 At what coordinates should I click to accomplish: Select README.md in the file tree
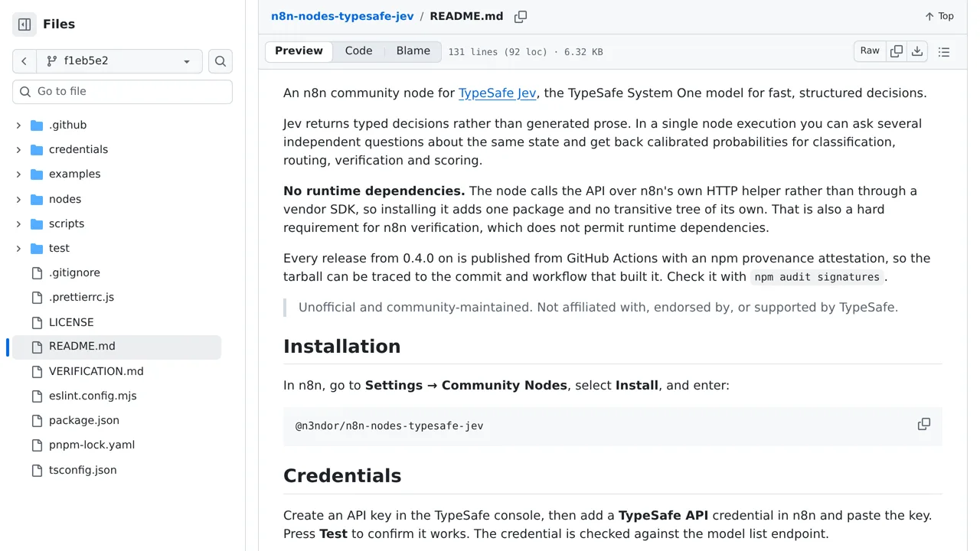(x=116, y=347)
